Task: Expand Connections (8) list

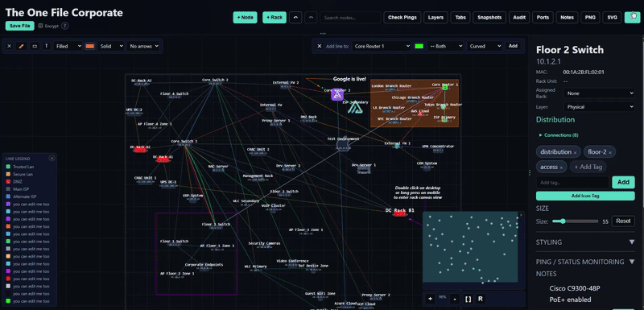Action: pyautogui.click(x=558, y=135)
